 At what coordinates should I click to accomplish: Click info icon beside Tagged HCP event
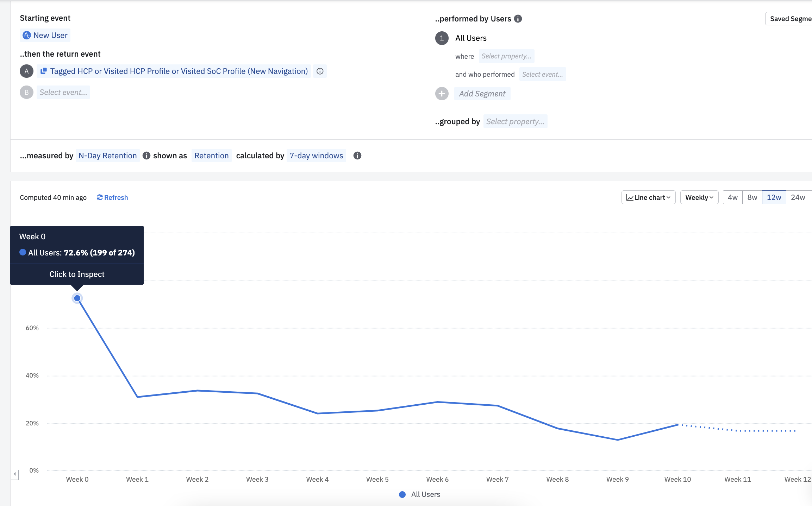click(320, 71)
